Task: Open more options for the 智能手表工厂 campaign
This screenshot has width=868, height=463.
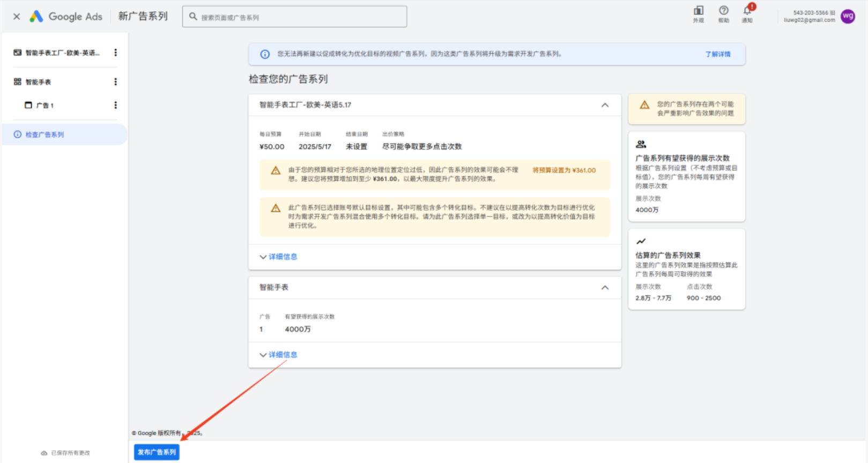Action: pyautogui.click(x=115, y=53)
